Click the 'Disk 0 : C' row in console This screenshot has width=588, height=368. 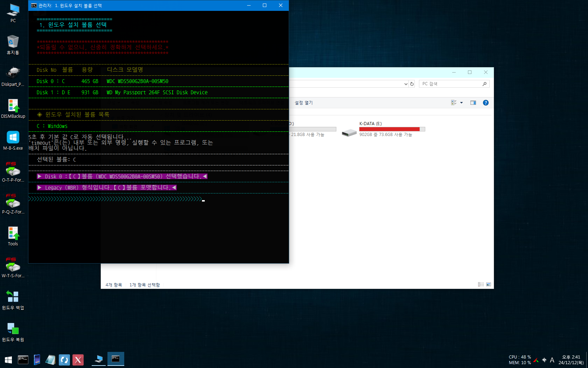click(103, 81)
